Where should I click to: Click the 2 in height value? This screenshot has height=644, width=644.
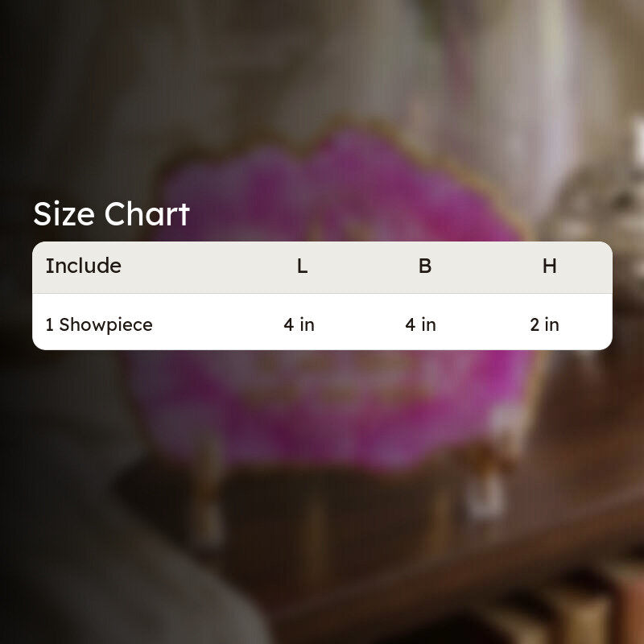(544, 325)
